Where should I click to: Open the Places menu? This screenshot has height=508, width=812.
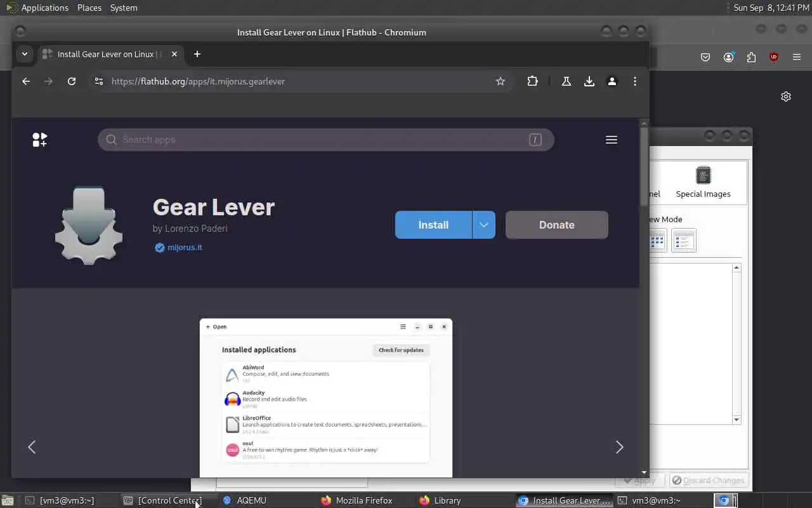tap(89, 8)
